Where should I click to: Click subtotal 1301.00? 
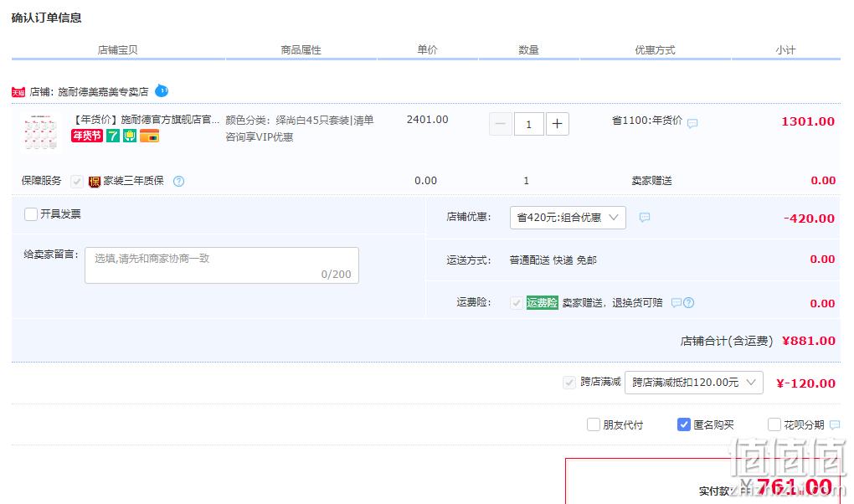click(x=808, y=121)
